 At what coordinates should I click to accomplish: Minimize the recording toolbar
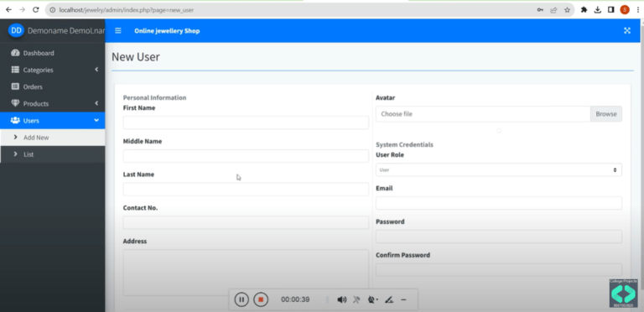pyautogui.click(x=403, y=299)
